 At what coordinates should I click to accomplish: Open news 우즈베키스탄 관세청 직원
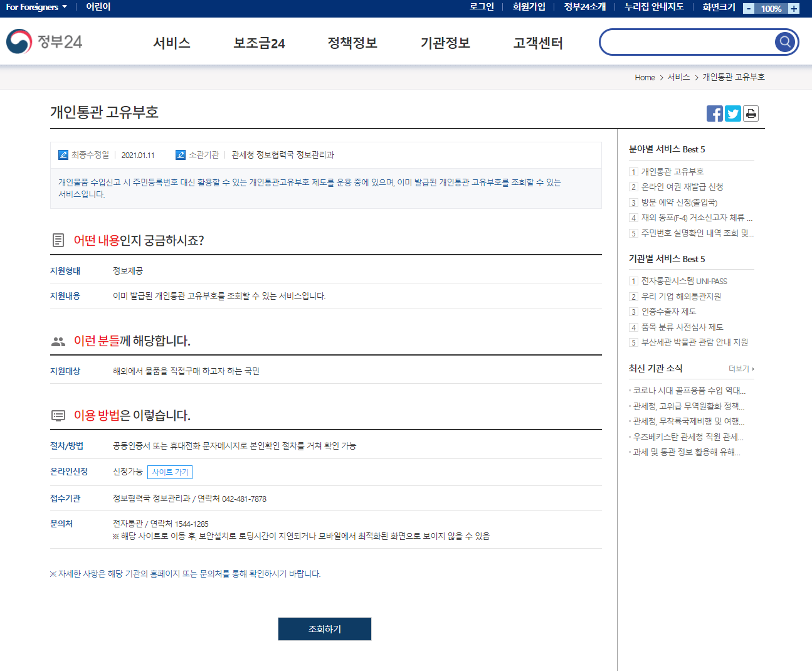pos(688,437)
